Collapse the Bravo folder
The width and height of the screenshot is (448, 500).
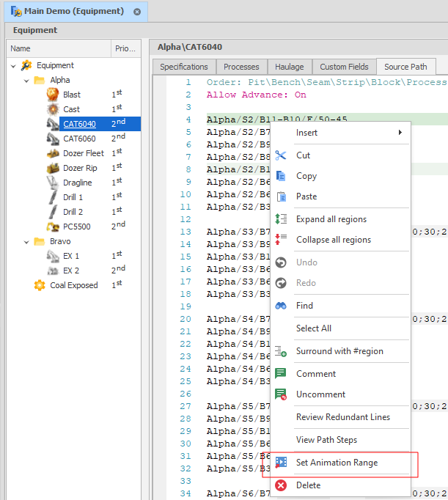point(26,242)
